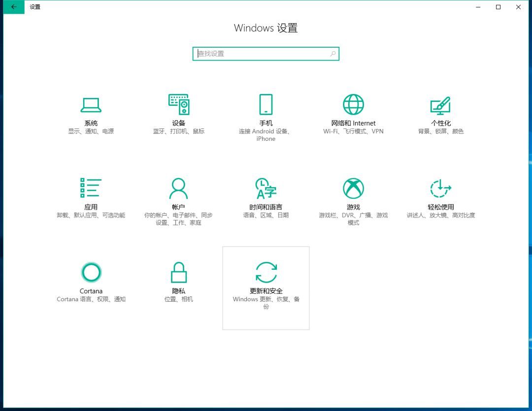
Task: Open the 隐私 privacy settings
Action: click(x=178, y=278)
